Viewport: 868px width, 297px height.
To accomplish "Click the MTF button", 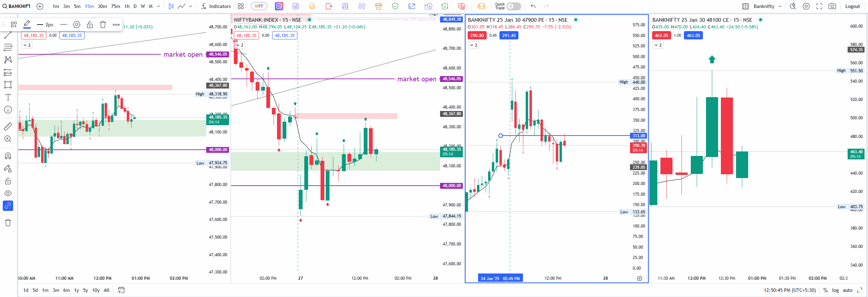I will point(259,6).
